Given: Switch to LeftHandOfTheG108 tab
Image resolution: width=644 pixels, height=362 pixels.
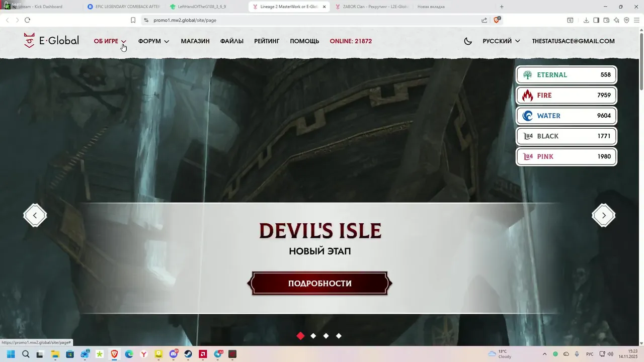Looking at the screenshot, I should click(x=205, y=7).
